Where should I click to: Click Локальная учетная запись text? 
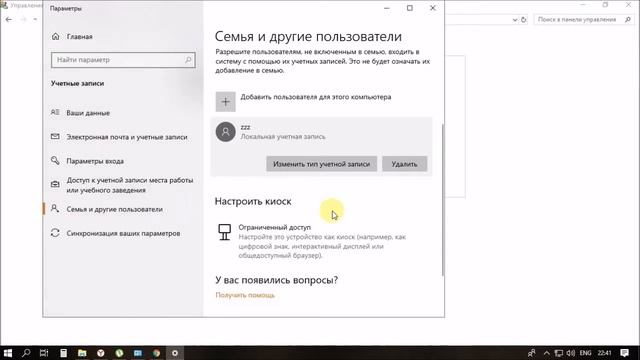pos(283,137)
